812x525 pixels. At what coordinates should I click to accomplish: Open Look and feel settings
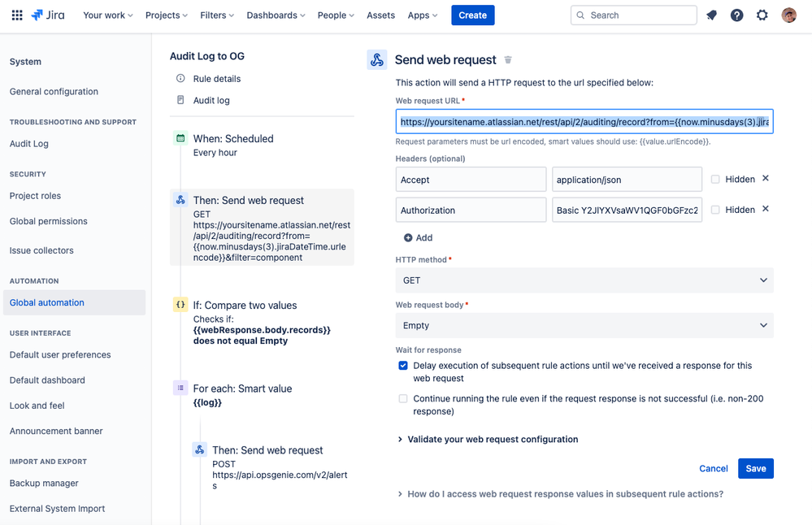coord(37,406)
